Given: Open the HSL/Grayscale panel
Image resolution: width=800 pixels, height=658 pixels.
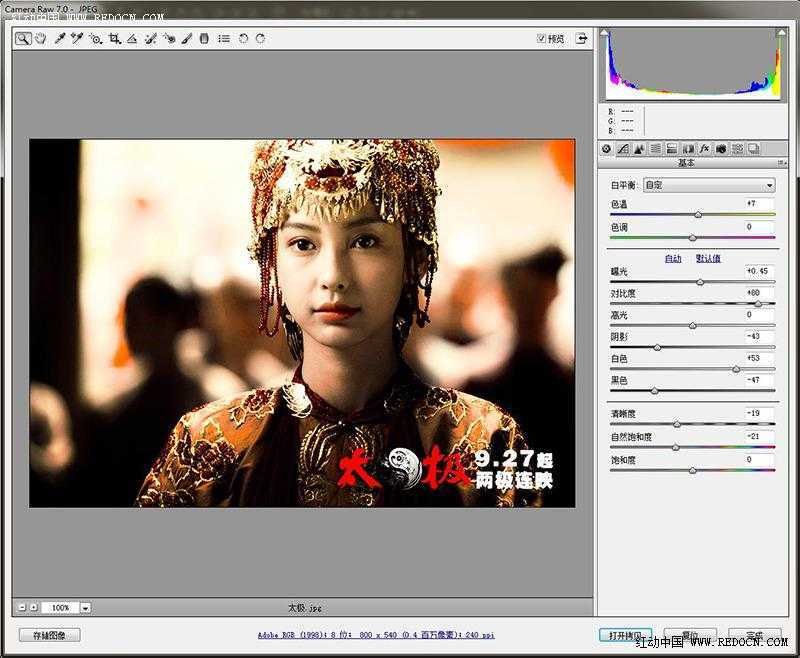Looking at the screenshot, I should (655, 148).
